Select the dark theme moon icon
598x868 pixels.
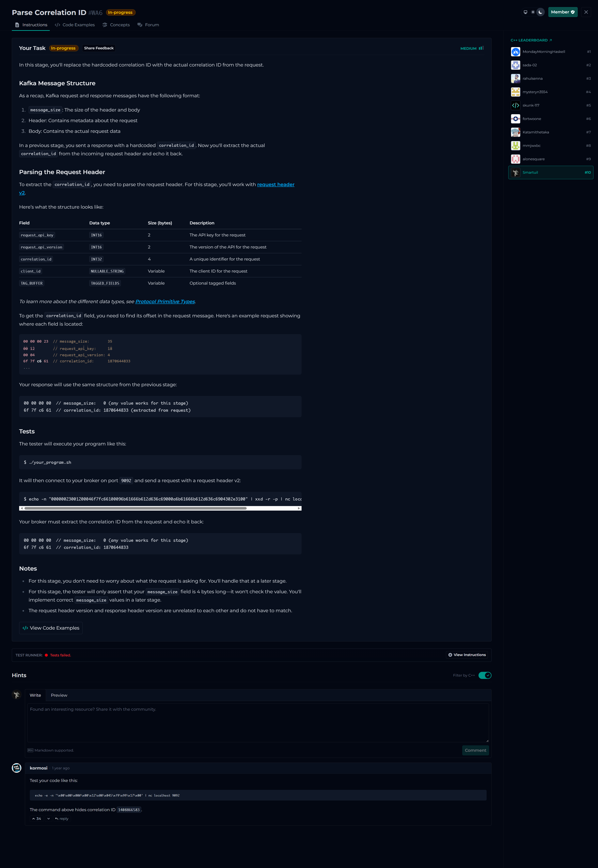pos(540,12)
